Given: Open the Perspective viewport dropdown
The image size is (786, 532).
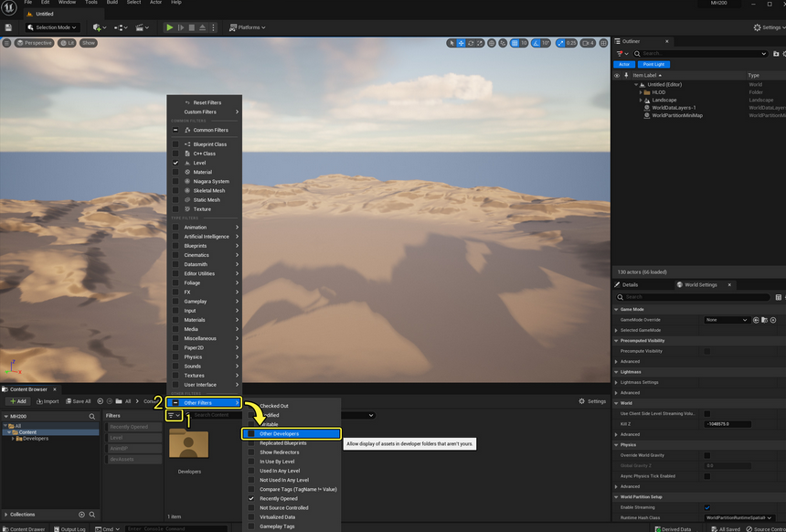Looking at the screenshot, I should pos(35,42).
